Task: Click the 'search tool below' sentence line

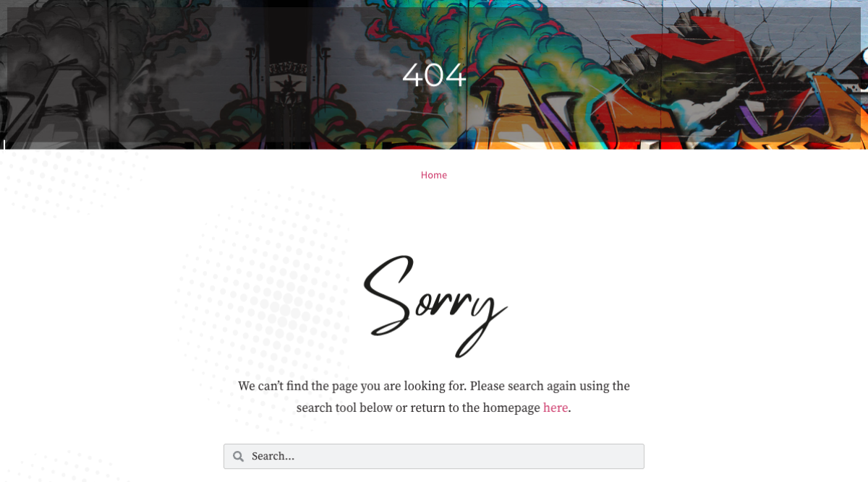Action: tap(434, 408)
